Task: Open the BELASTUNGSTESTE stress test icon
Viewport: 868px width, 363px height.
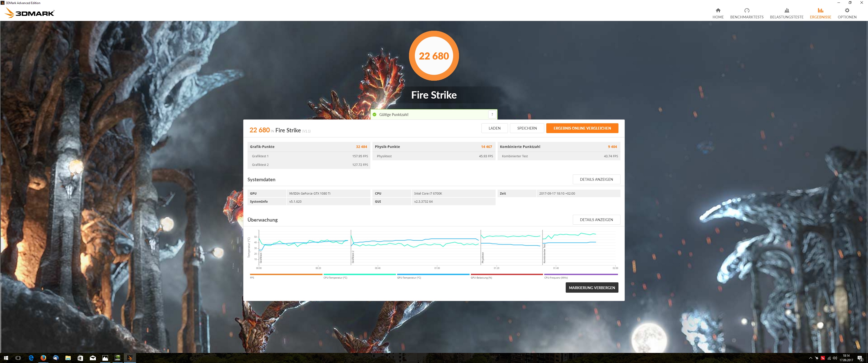Action: (786, 10)
